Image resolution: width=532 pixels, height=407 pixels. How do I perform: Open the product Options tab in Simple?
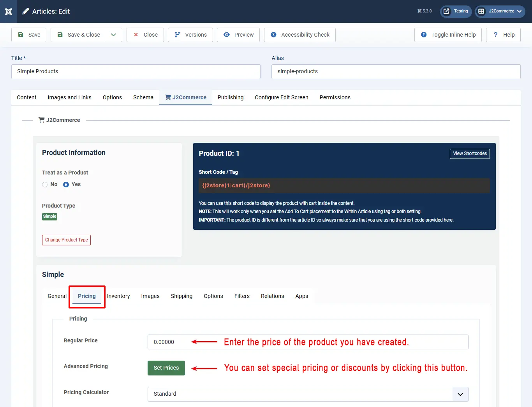point(213,296)
